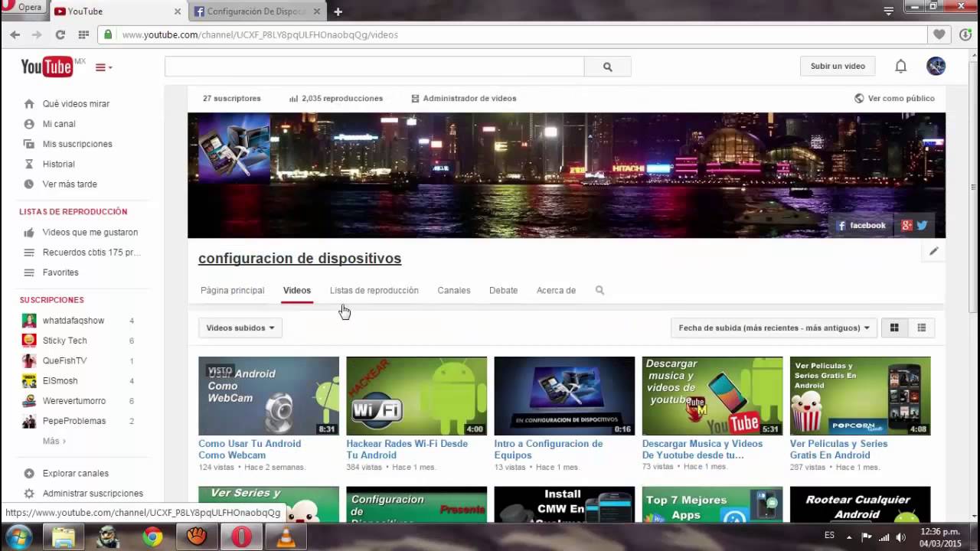
Task: Open Mi canal in sidebar
Action: point(59,123)
